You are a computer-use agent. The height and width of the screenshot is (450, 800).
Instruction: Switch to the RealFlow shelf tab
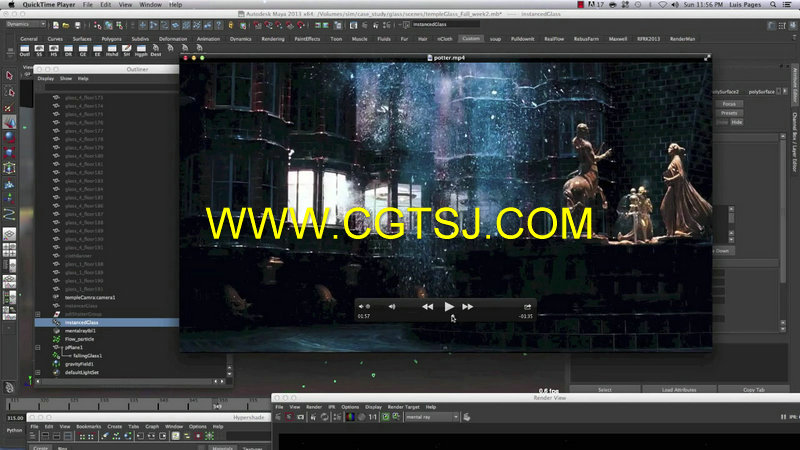coord(554,39)
